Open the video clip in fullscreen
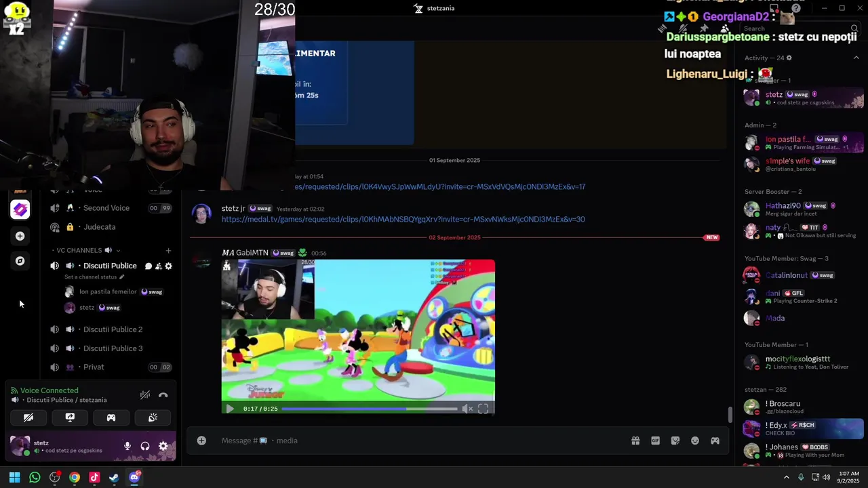The image size is (868, 488). click(x=483, y=409)
